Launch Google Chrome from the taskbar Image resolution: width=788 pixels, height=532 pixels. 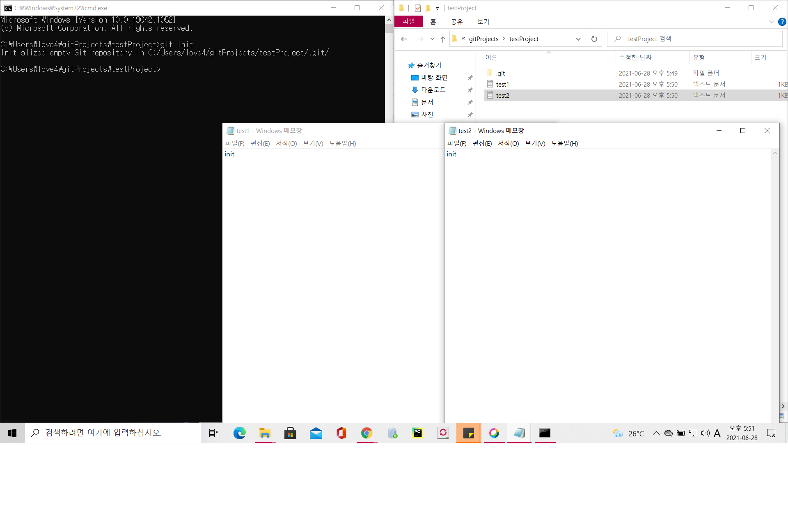click(367, 433)
